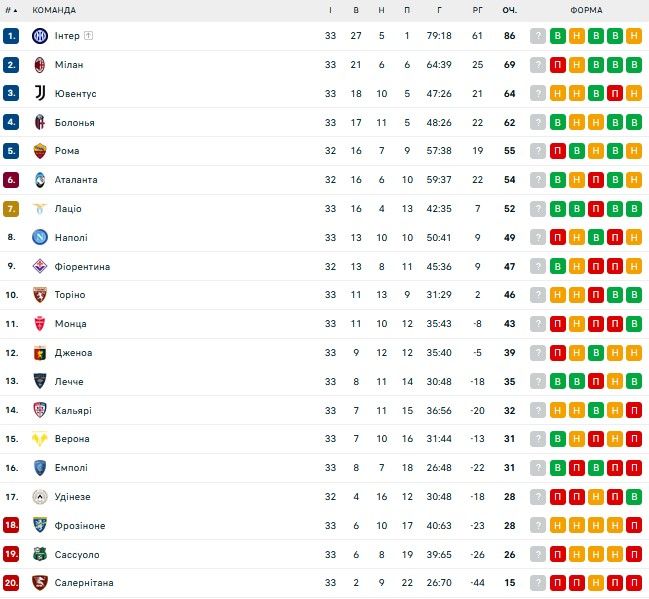Open the Болонья team link
649x599 pixels.
pos(75,123)
